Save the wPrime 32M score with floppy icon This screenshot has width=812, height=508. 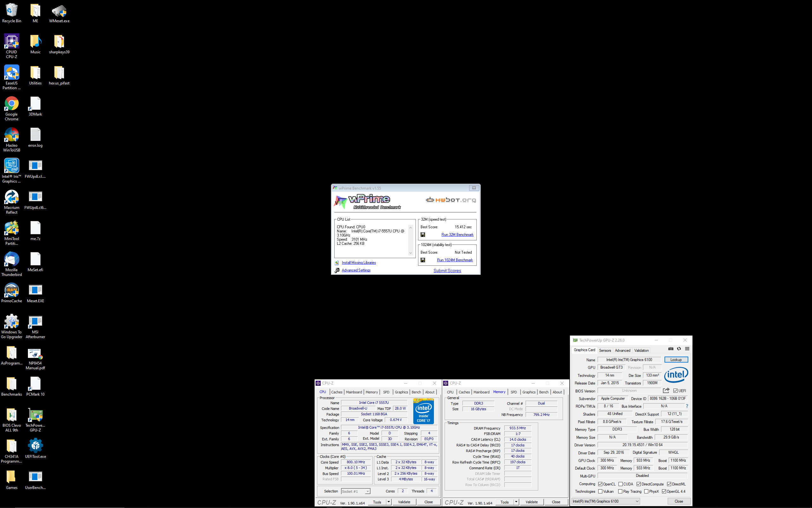tap(423, 235)
